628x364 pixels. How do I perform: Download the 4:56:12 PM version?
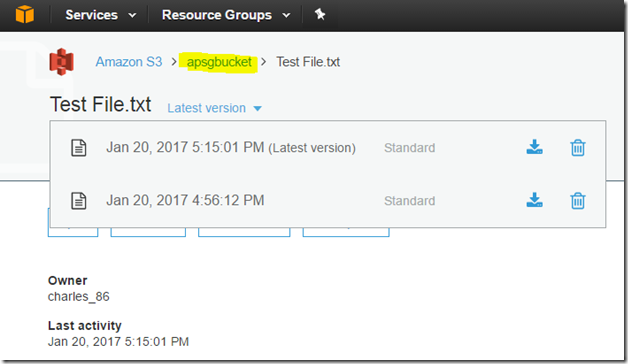click(534, 200)
